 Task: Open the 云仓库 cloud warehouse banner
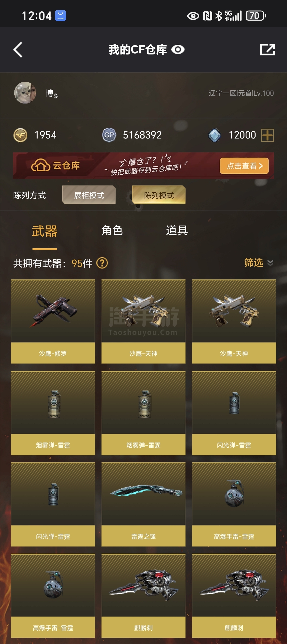tap(143, 166)
